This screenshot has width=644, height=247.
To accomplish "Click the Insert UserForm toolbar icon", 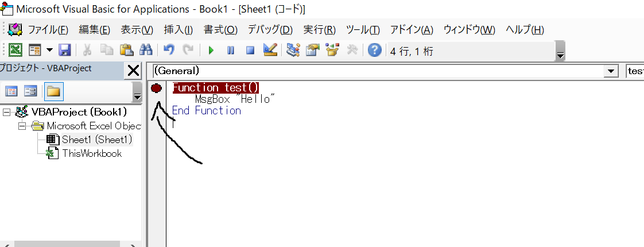I will pyautogui.click(x=34, y=51).
